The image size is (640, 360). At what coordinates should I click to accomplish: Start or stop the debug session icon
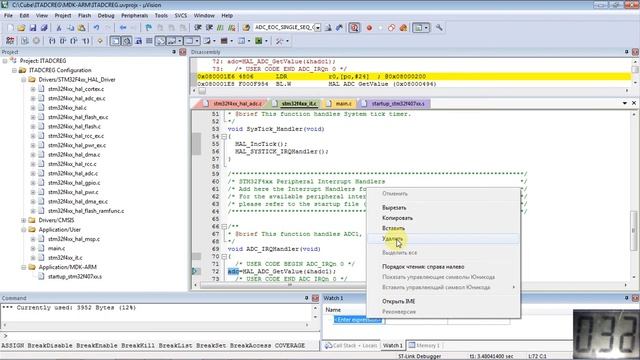[354, 28]
